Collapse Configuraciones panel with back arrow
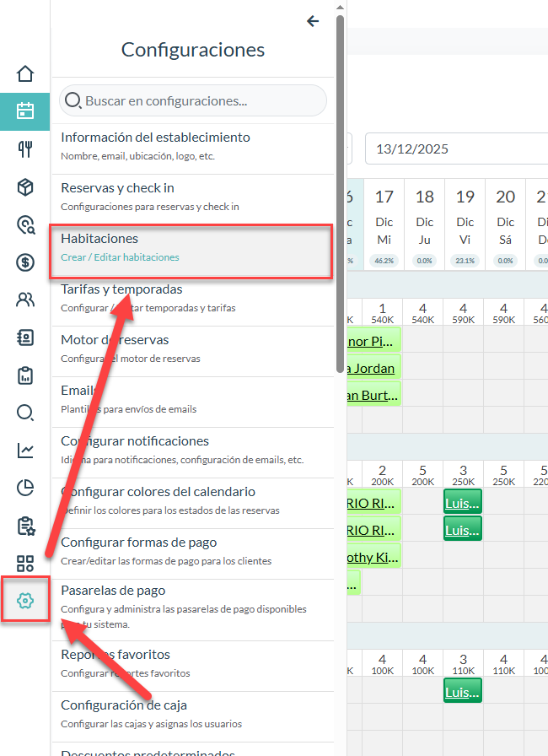Image resolution: width=548 pixels, height=756 pixels. click(x=313, y=21)
